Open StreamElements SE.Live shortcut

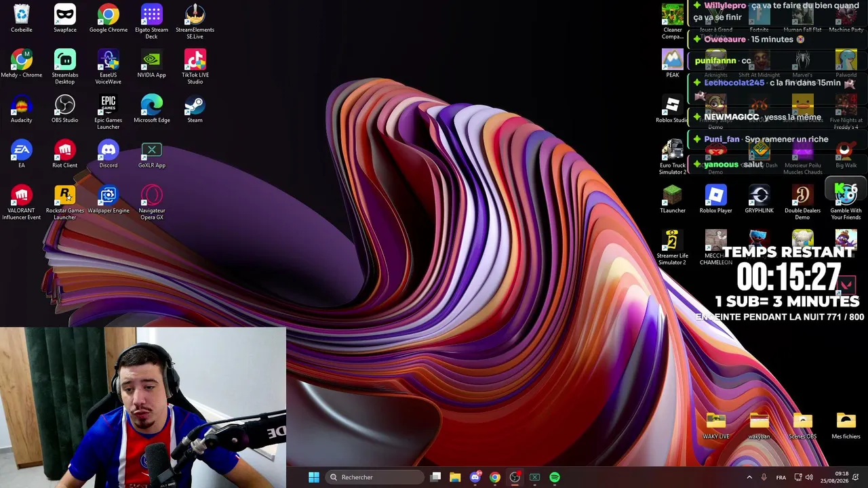[x=195, y=21]
